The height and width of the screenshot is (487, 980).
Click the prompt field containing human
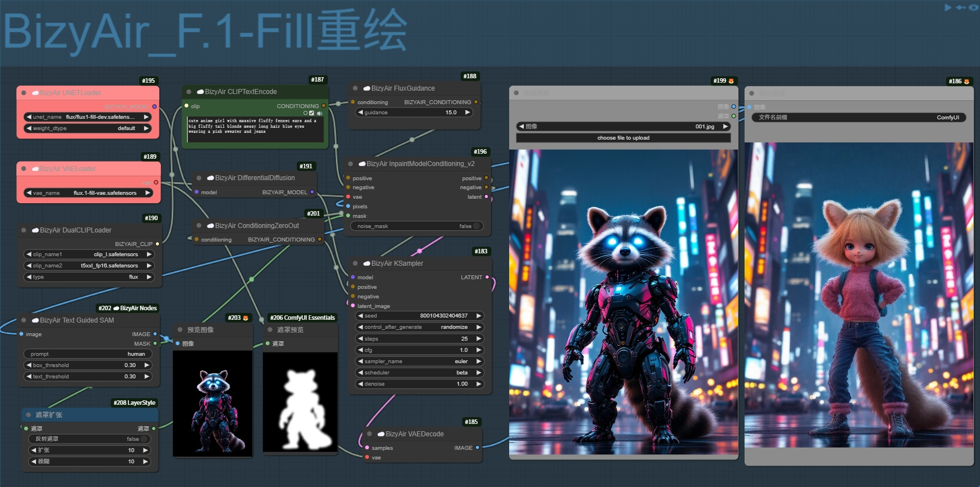[87, 354]
